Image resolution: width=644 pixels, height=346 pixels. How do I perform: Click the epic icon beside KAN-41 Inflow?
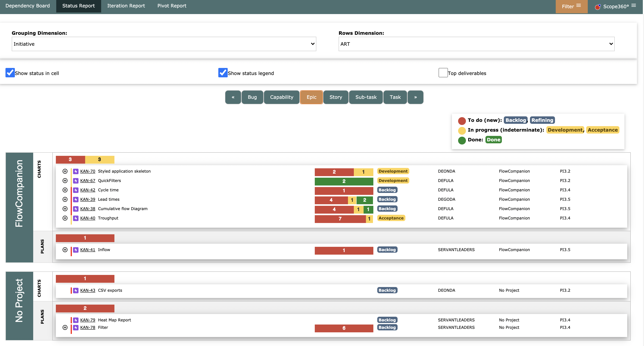click(x=76, y=250)
